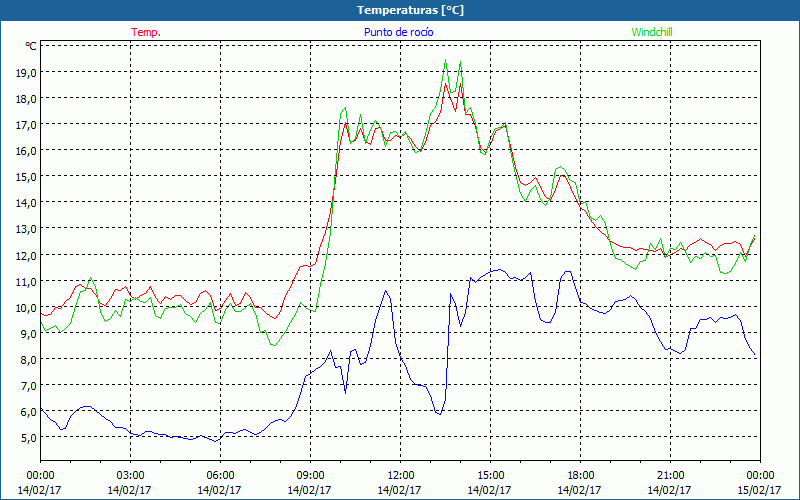The width and height of the screenshot is (800, 500).
Task: Click the 6,0 y-axis value
Action: point(29,411)
